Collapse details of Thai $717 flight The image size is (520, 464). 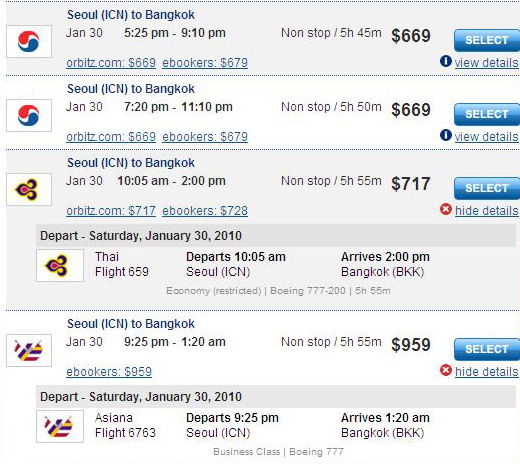tap(486, 211)
